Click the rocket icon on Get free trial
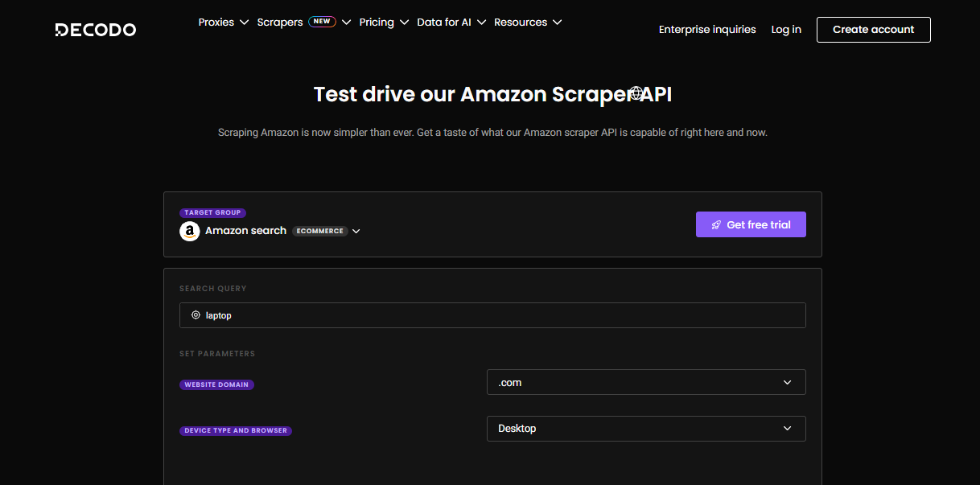This screenshot has height=485, width=980. tap(716, 225)
